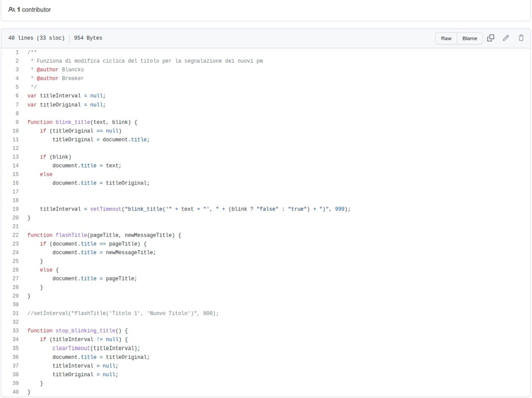Select line number 35 in the gutter
The image size is (532, 398).
tap(15, 348)
